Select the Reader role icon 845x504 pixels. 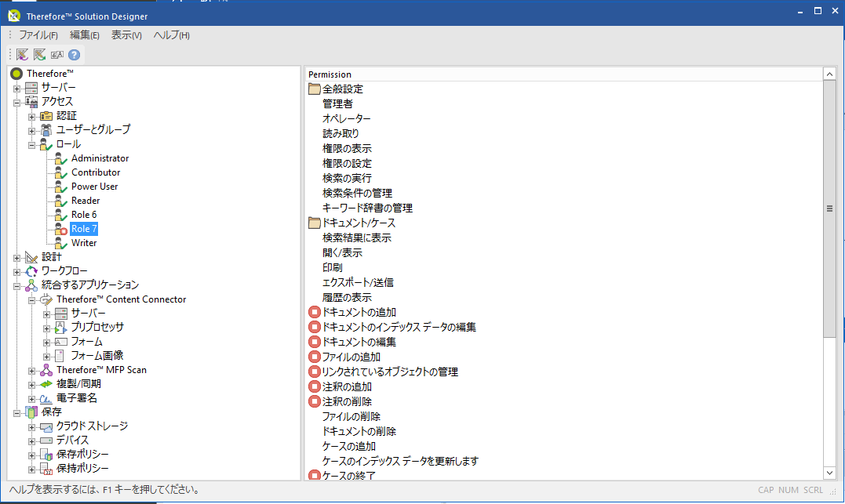pos(61,201)
